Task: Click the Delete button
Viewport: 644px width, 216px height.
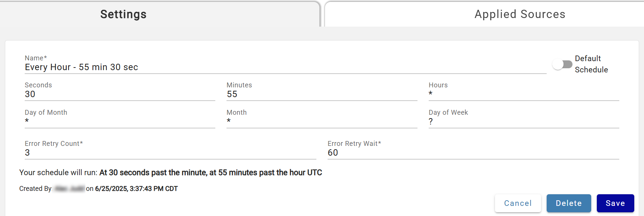Action: pos(569,203)
